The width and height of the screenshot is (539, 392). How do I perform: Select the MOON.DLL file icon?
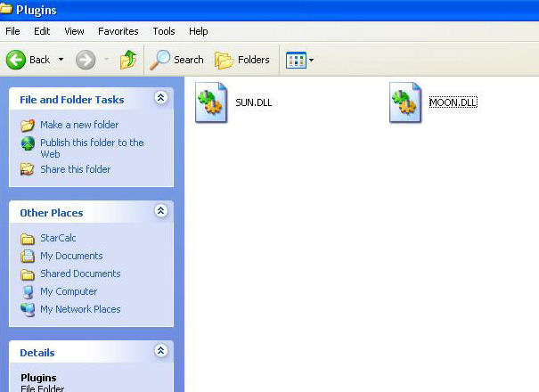[405, 102]
